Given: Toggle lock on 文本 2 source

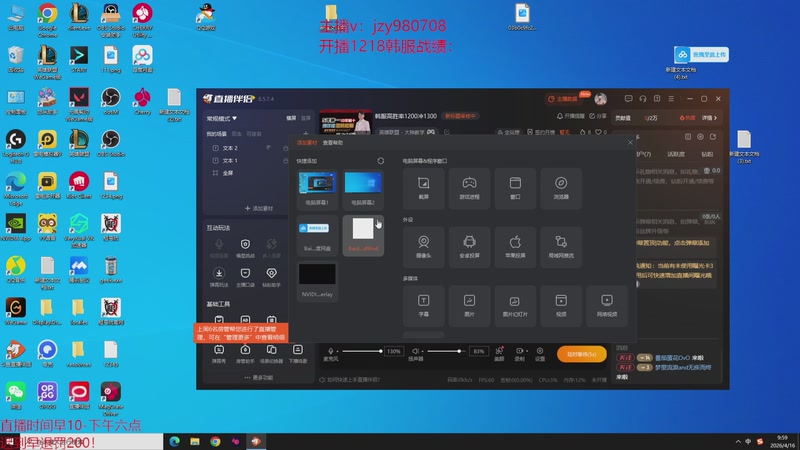Looking at the screenshot, I should point(286,148).
